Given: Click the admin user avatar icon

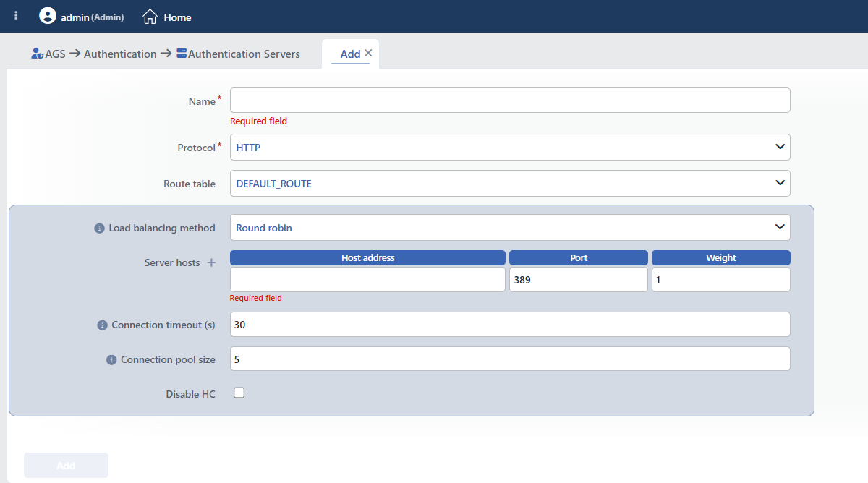Looking at the screenshot, I should (48, 16).
